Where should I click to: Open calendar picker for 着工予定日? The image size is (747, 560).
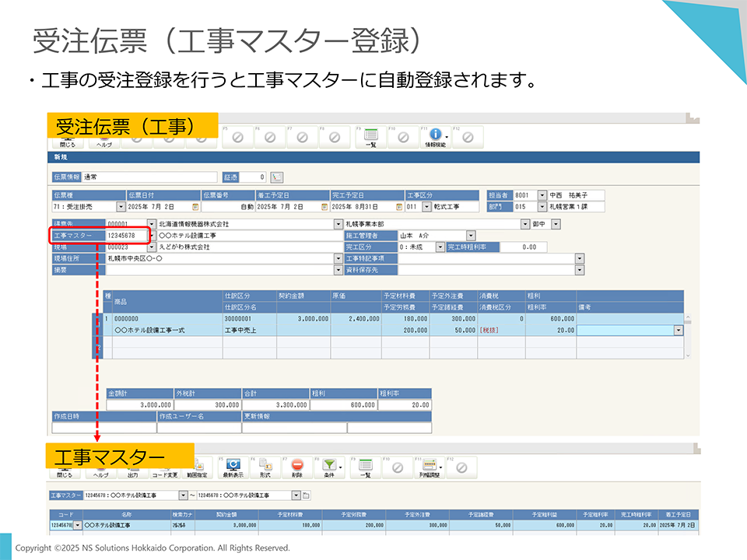coord(323,207)
